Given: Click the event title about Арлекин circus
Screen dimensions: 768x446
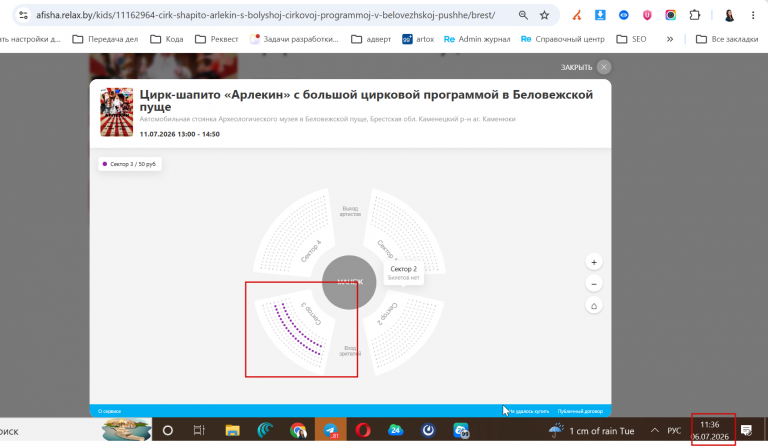Looking at the screenshot, I should tap(366, 100).
